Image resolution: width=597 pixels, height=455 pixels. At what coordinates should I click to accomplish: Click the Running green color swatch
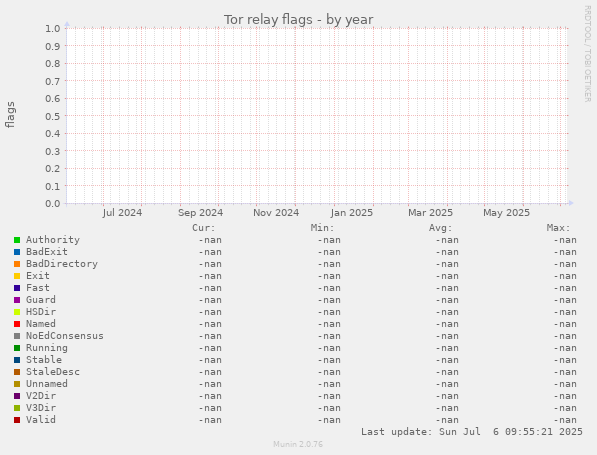click(x=17, y=348)
